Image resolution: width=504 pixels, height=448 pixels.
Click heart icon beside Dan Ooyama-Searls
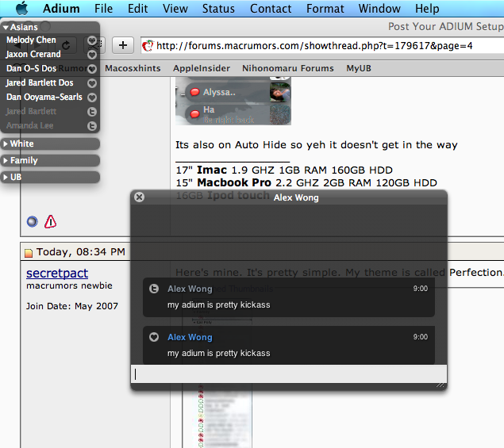[x=92, y=98]
